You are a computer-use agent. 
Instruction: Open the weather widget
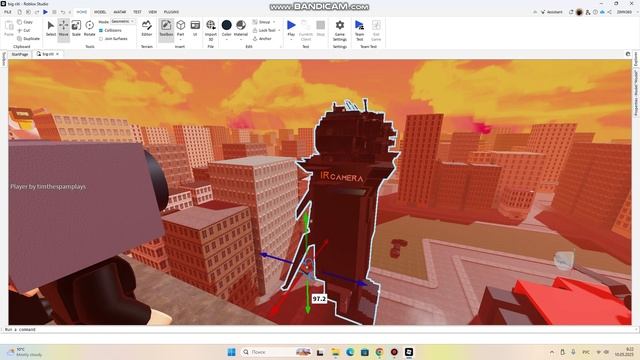24,352
